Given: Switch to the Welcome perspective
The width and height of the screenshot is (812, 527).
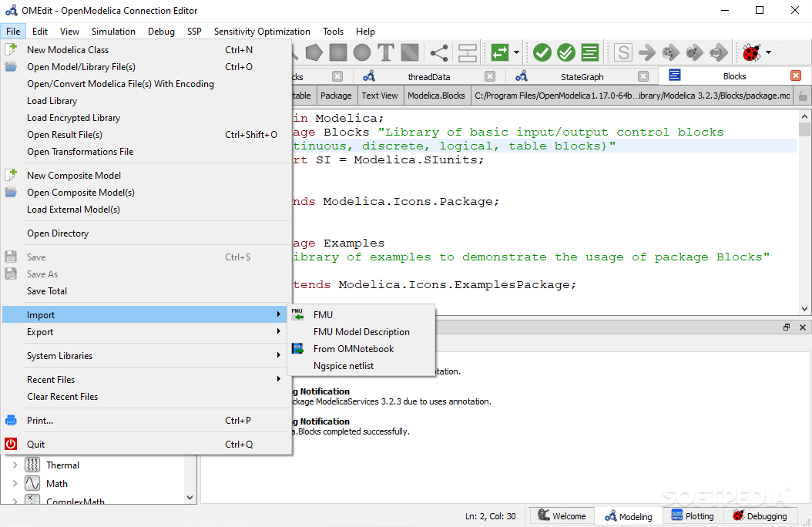Looking at the screenshot, I should pyautogui.click(x=562, y=516).
